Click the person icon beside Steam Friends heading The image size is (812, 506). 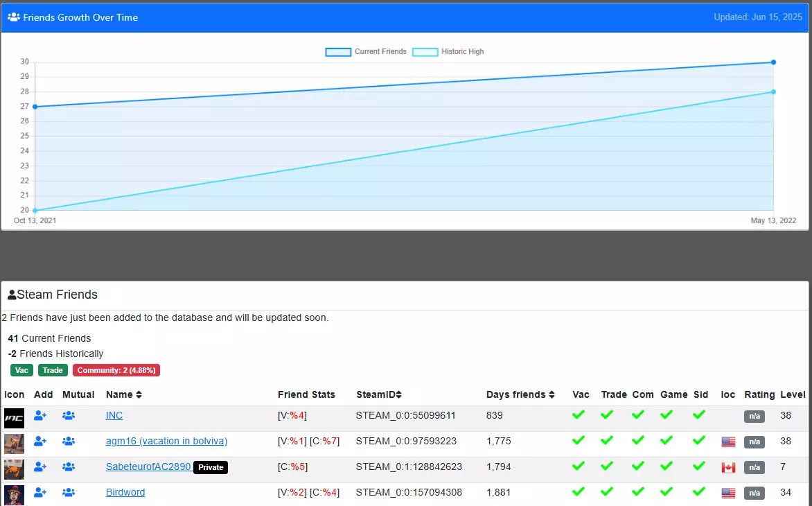pos(12,295)
